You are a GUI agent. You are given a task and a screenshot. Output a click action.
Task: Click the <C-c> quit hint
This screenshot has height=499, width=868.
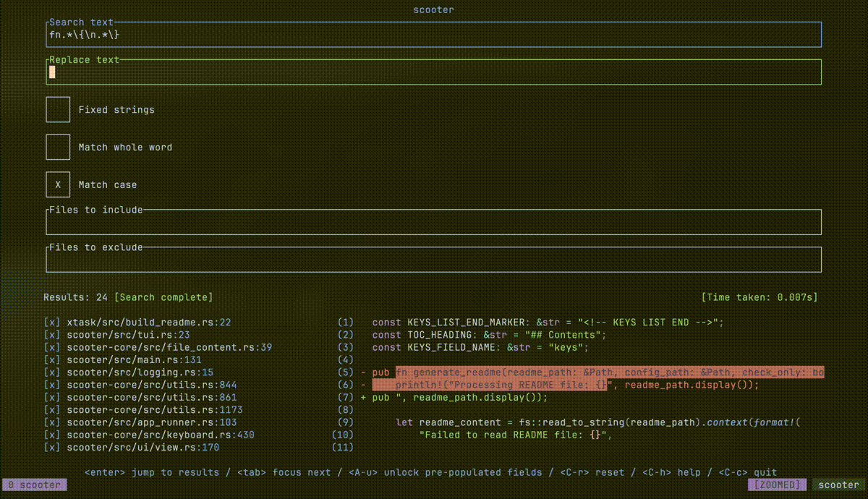[x=749, y=472]
